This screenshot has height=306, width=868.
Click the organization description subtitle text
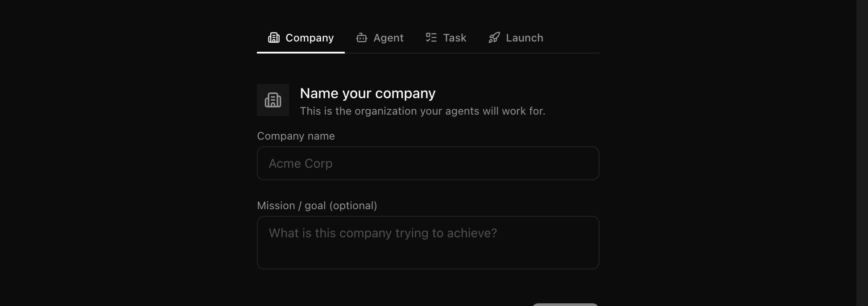tap(422, 111)
